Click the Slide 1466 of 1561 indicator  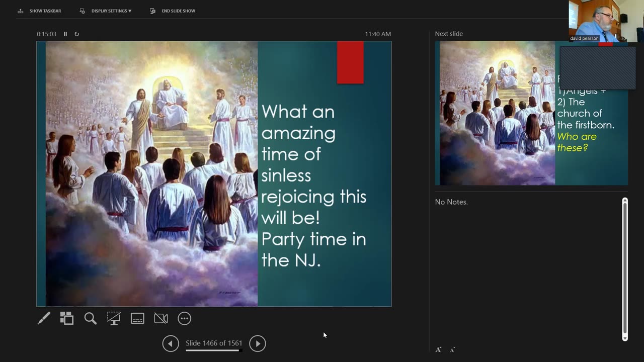(214, 343)
